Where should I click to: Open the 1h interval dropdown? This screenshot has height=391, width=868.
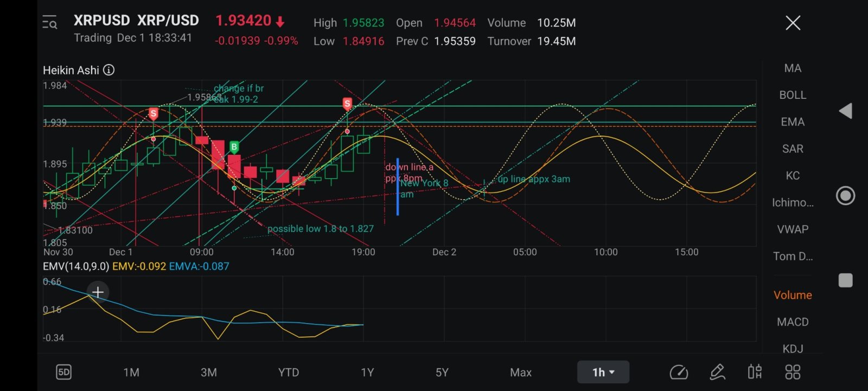[603, 372]
